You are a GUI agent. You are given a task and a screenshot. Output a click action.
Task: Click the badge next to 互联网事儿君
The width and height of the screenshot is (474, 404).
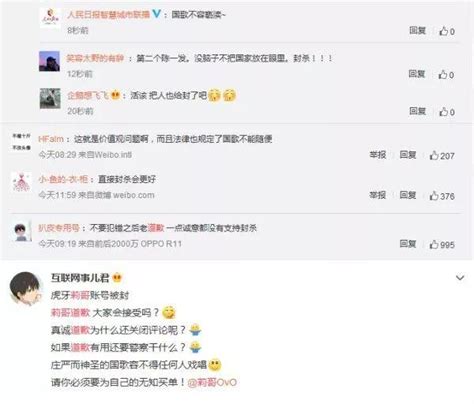(x=117, y=277)
